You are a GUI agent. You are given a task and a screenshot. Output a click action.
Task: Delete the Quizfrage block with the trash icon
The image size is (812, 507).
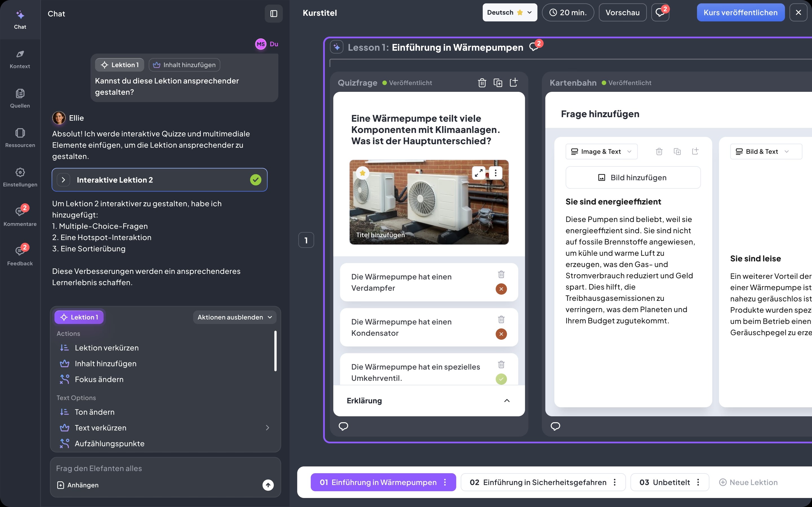[x=482, y=83]
